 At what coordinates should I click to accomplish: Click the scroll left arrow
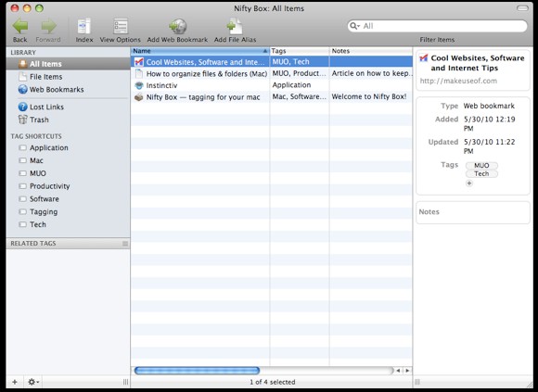tap(398, 371)
